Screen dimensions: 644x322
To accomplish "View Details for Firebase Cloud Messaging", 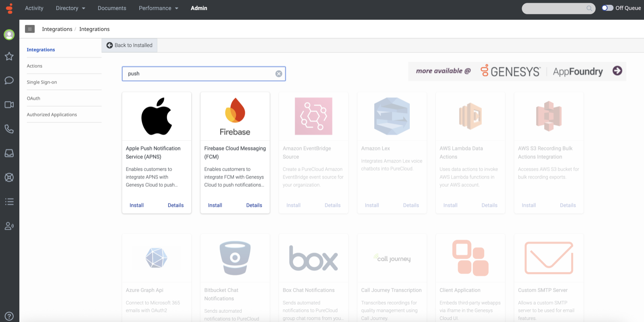I will 254,205.
